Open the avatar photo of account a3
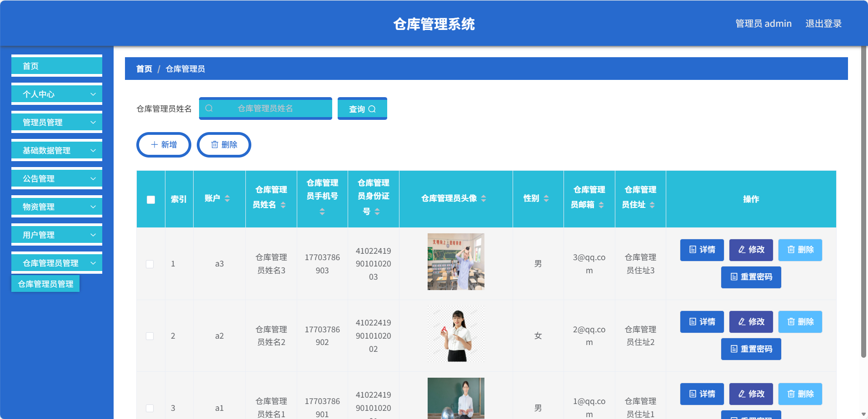Image resolution: width=868 pixels, height=419 pixels. click(x=456, y=261)
